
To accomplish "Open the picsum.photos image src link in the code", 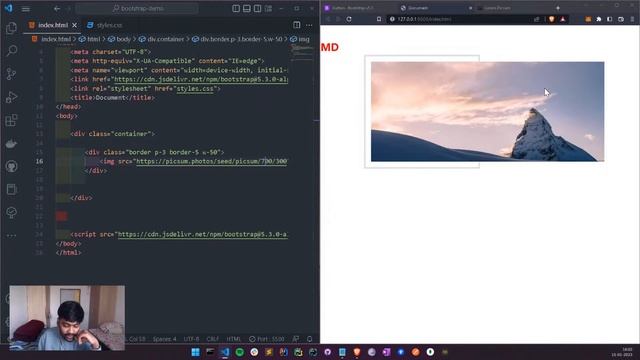I will [212, 162].
